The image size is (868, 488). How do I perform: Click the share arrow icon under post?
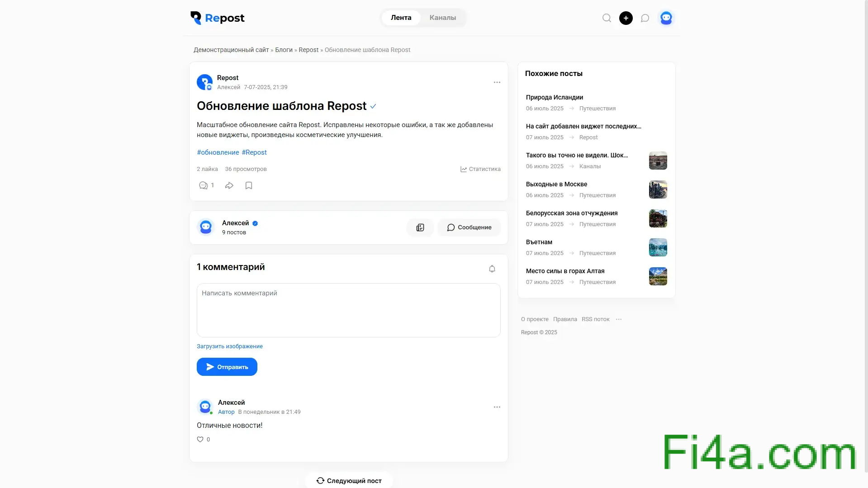(229, 185)
